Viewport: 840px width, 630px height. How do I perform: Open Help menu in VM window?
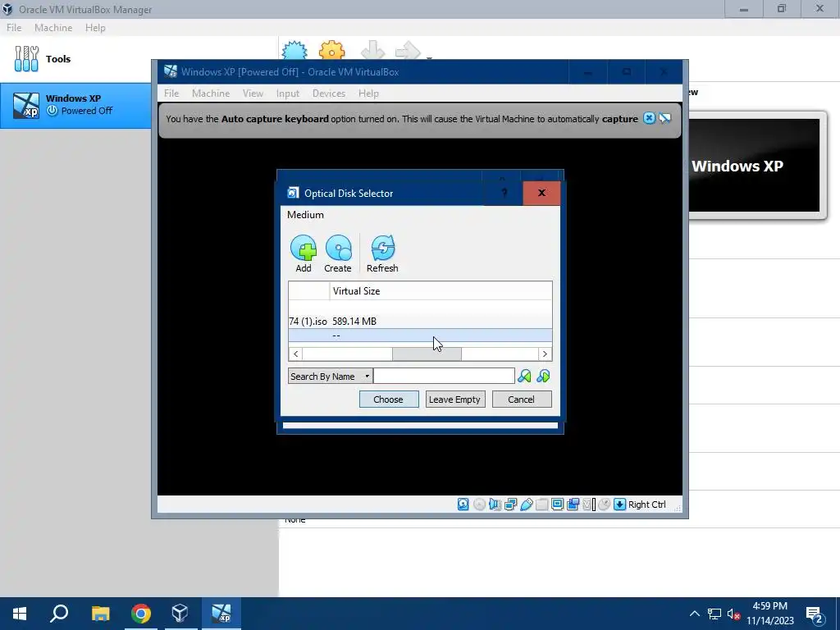368,94
